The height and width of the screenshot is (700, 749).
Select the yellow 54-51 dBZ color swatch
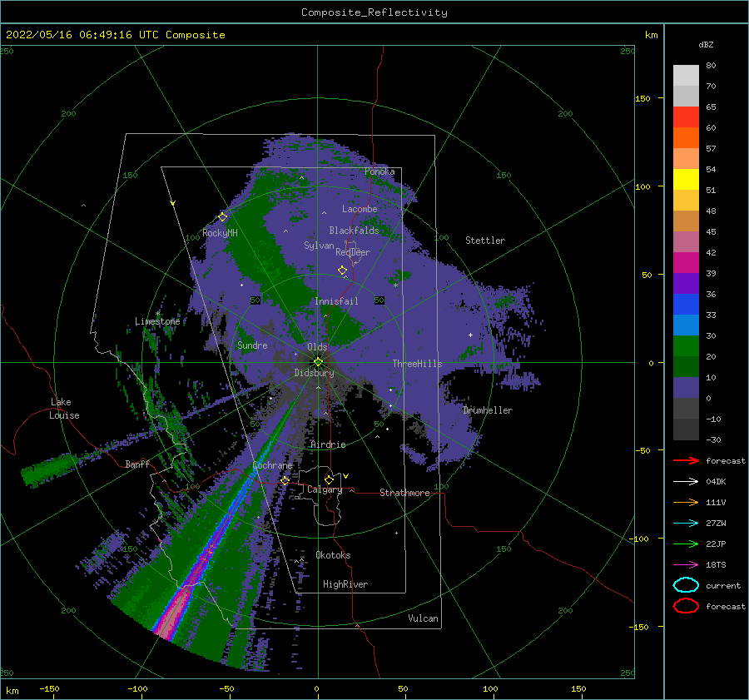pos(686,179)
